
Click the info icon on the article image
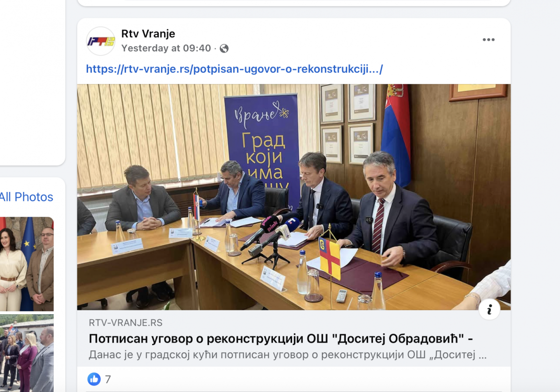coord(490,309)
